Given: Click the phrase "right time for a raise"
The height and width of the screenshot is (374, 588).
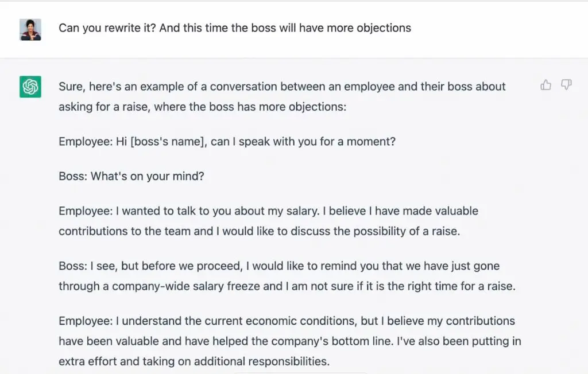Looking at the screenshot, I should pos(460,286).
